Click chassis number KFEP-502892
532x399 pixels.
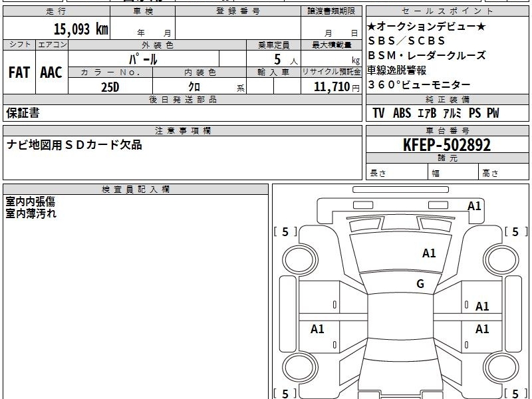[447, 145]
